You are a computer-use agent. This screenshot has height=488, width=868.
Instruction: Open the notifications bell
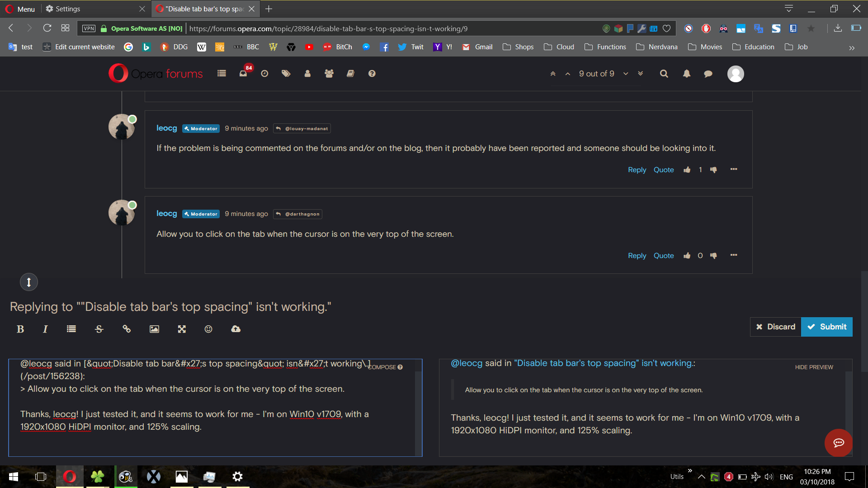tap(686, 74)
